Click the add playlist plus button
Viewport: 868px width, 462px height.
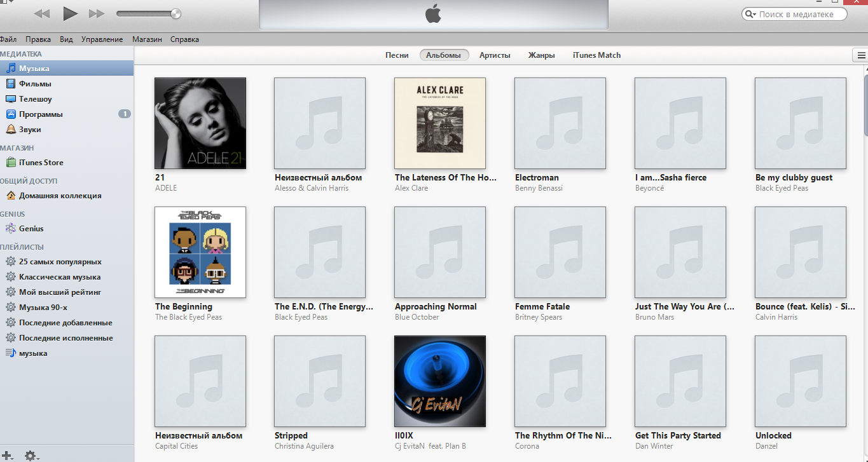point(8,455)
